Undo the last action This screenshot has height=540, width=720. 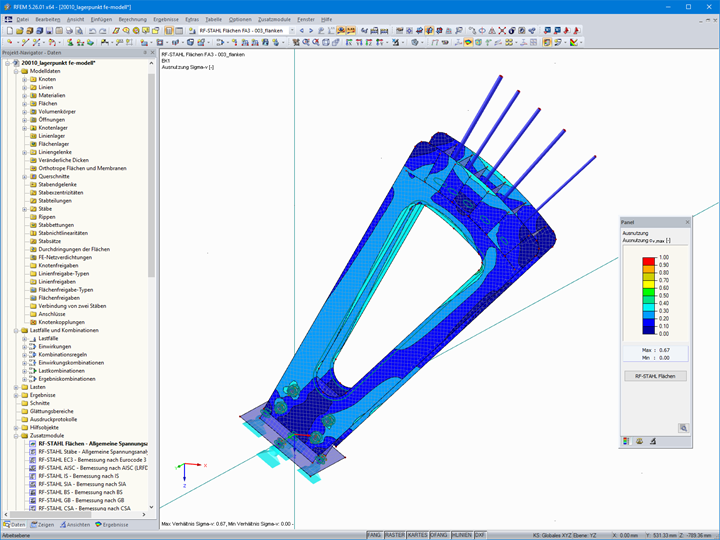[92, 31]
